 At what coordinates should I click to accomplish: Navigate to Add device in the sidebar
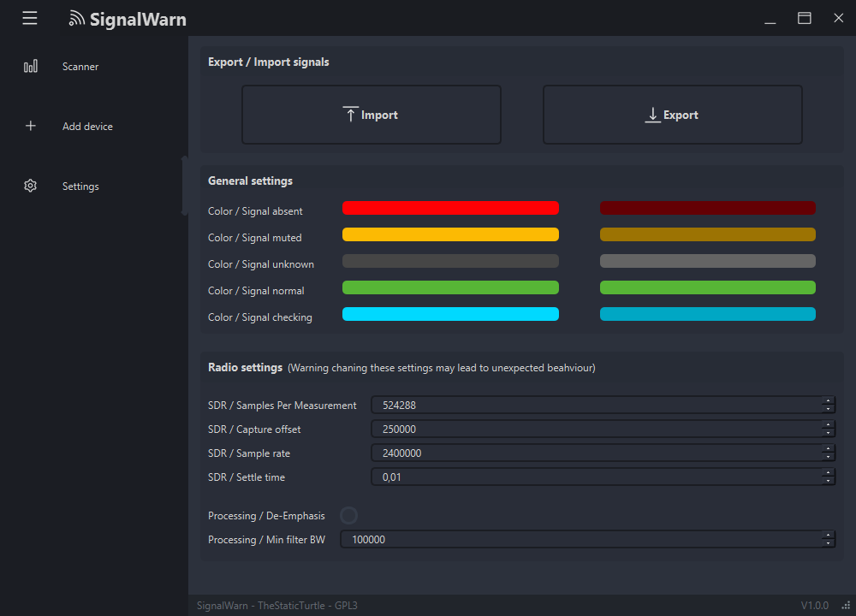click(86, 126)
